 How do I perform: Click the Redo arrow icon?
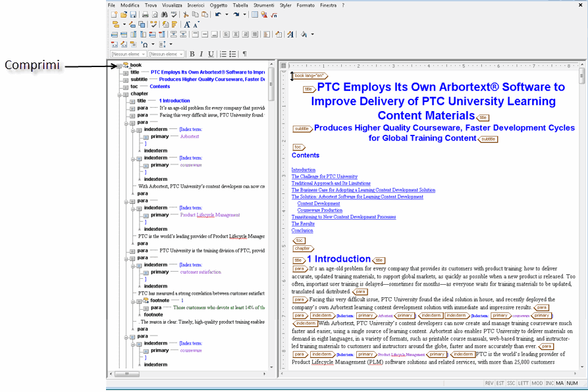[236, 14]
